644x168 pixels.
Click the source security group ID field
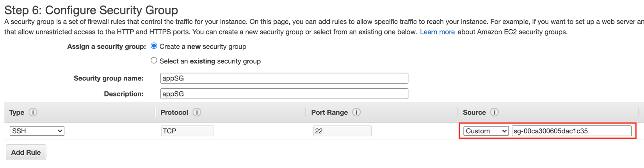571,131
